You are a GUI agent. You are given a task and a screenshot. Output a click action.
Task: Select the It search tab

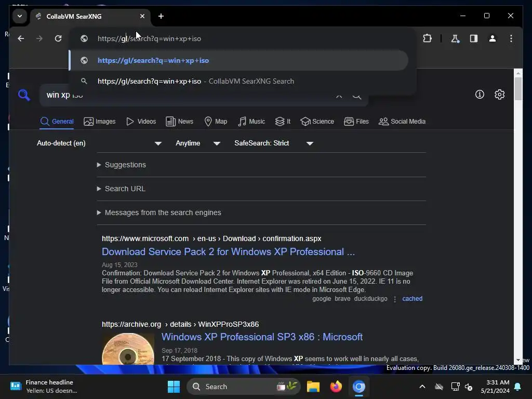pyautogui.click(x=283, y=122)
